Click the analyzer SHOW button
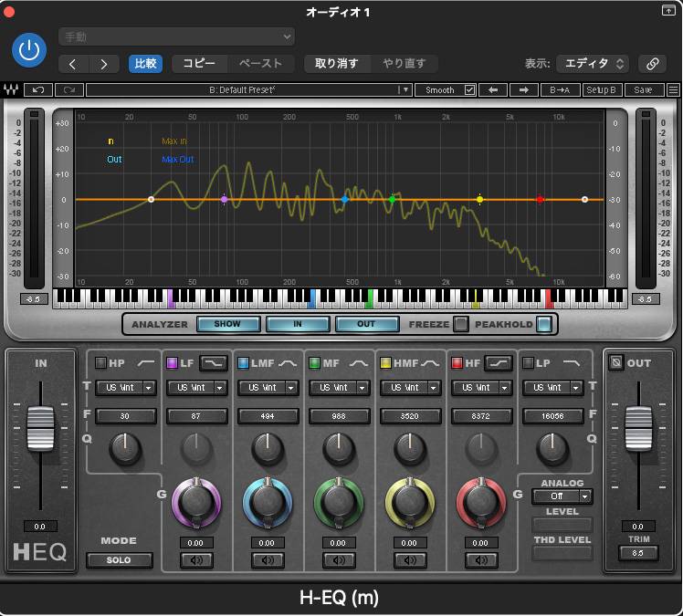This screenshot has height=616, width=683. coord(227,324)
